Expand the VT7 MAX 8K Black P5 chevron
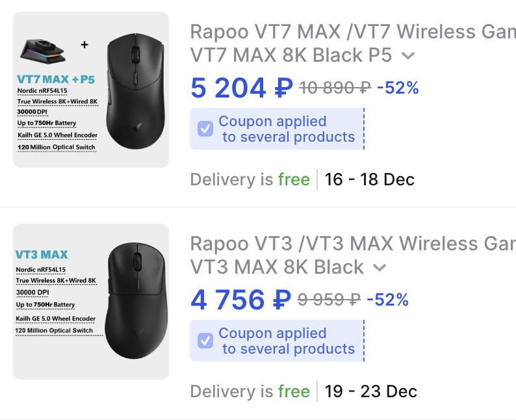This screenshot has height=420, width=516. click(x=408, y=56)
